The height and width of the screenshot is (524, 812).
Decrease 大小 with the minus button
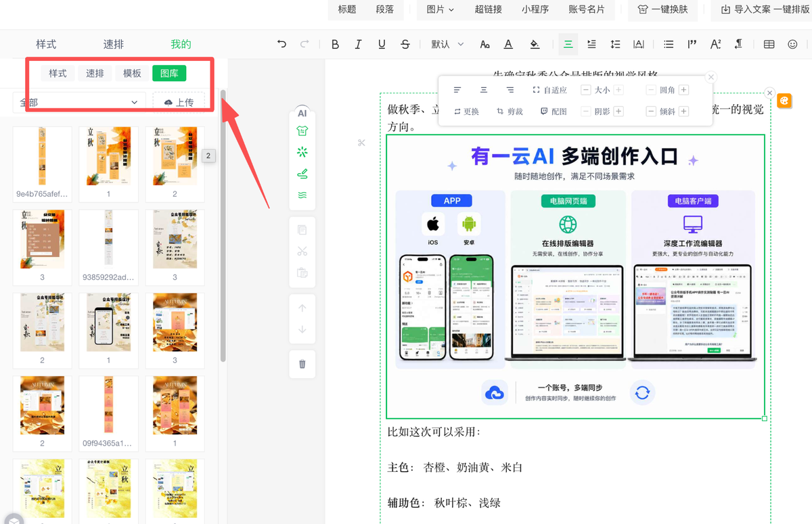tap(585, 90)
